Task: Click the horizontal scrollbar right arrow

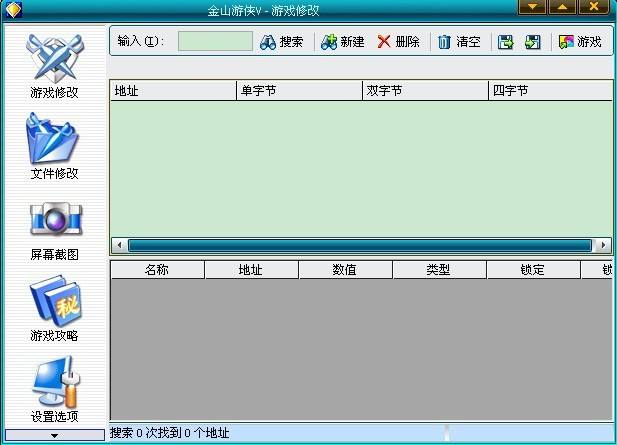Action: point(603,245)
